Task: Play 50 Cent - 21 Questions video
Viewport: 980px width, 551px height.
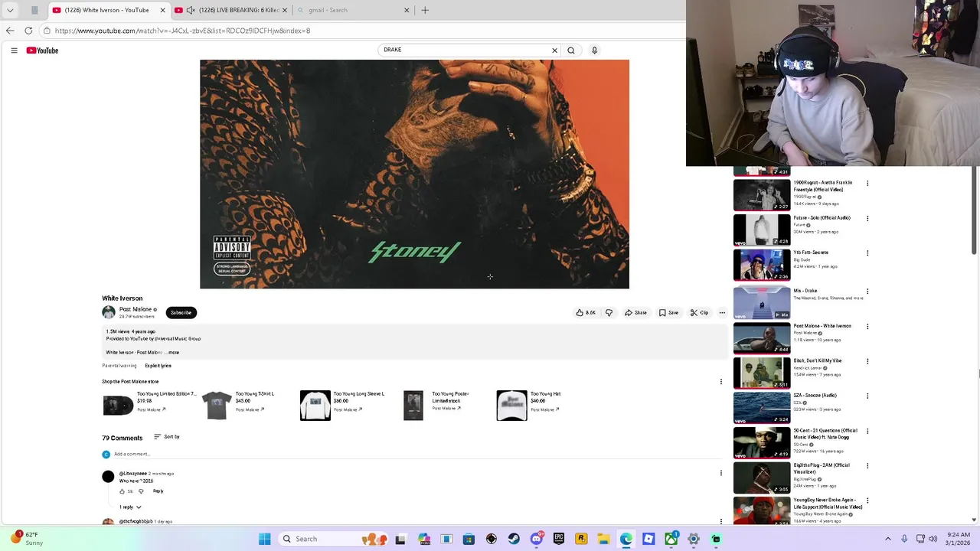Action: coord(762,443)
